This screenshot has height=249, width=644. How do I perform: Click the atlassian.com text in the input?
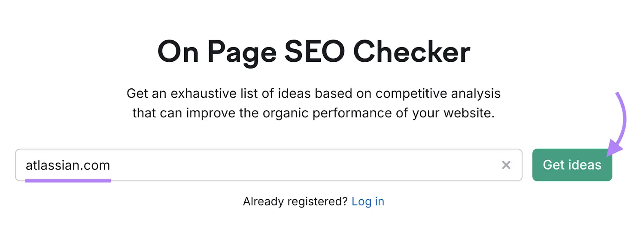click(x=68, y=165)
